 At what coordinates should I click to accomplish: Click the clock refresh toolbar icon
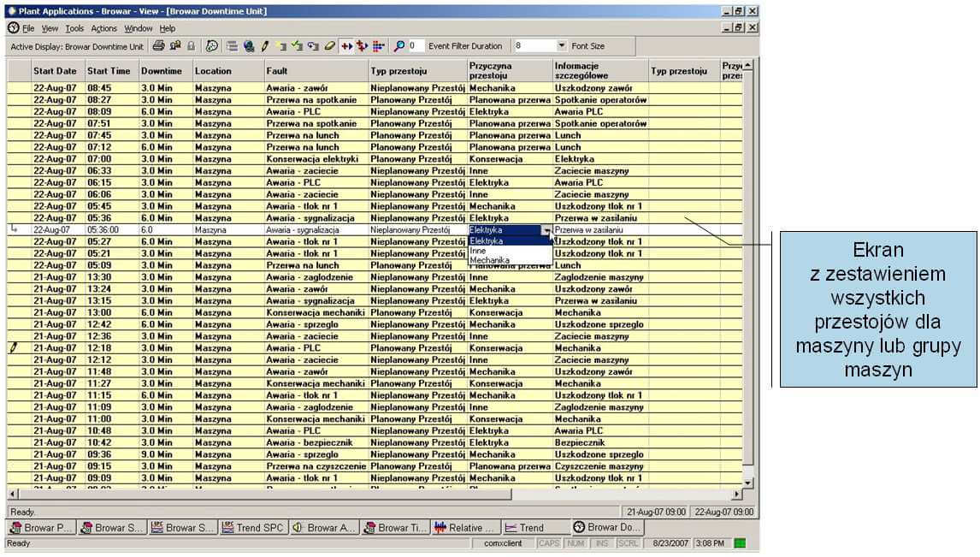pyautogui.click(x=212, y=45)
